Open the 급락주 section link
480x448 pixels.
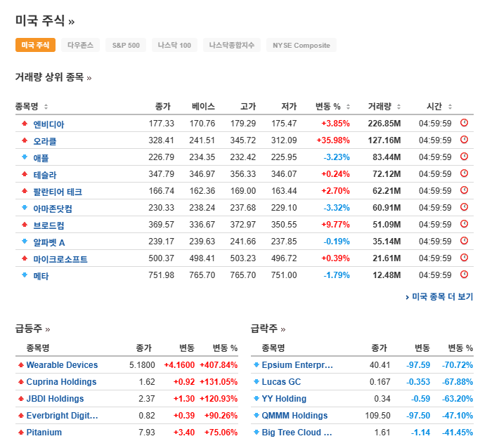(268, 329)
